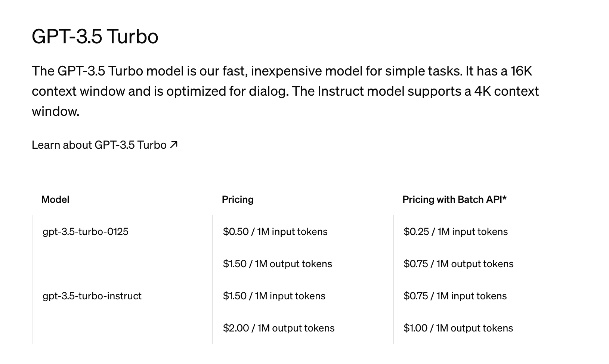Image resolution: width=609 pixels, height=364 pixels.
Task: Select the $2.00 / 1M output tokens price
Action: [279, 328]
